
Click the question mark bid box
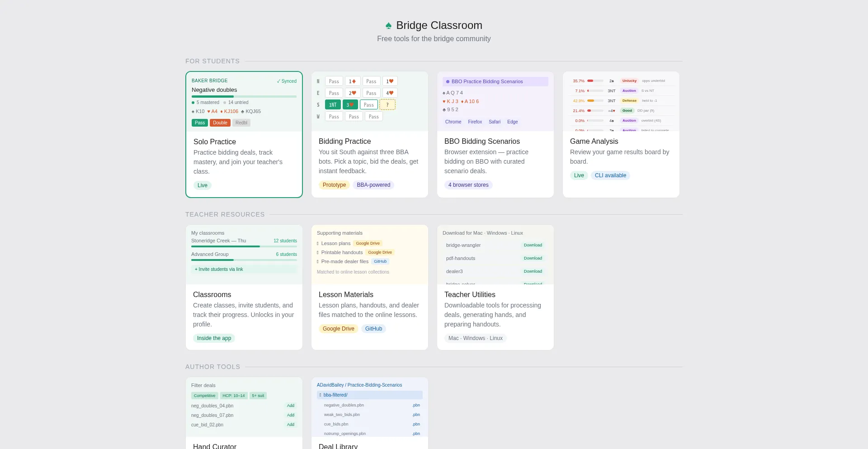tap(387, 104)
